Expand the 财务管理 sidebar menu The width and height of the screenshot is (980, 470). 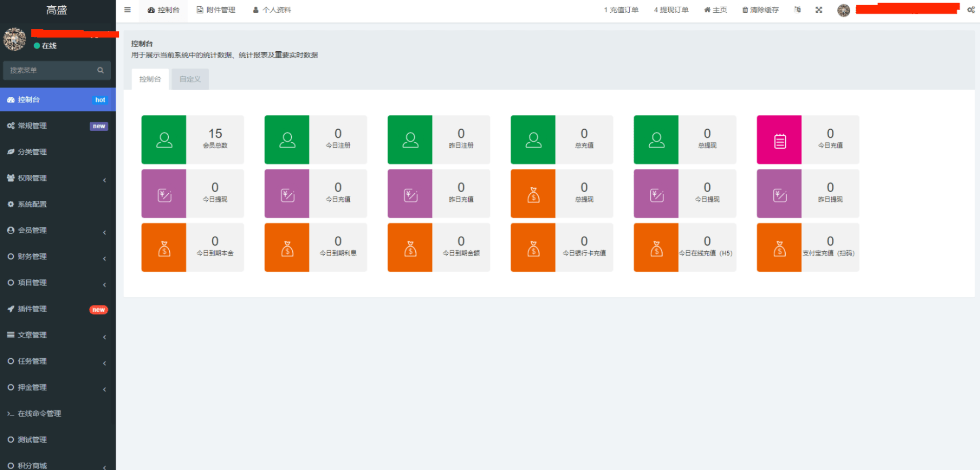[x=56, y=256]
